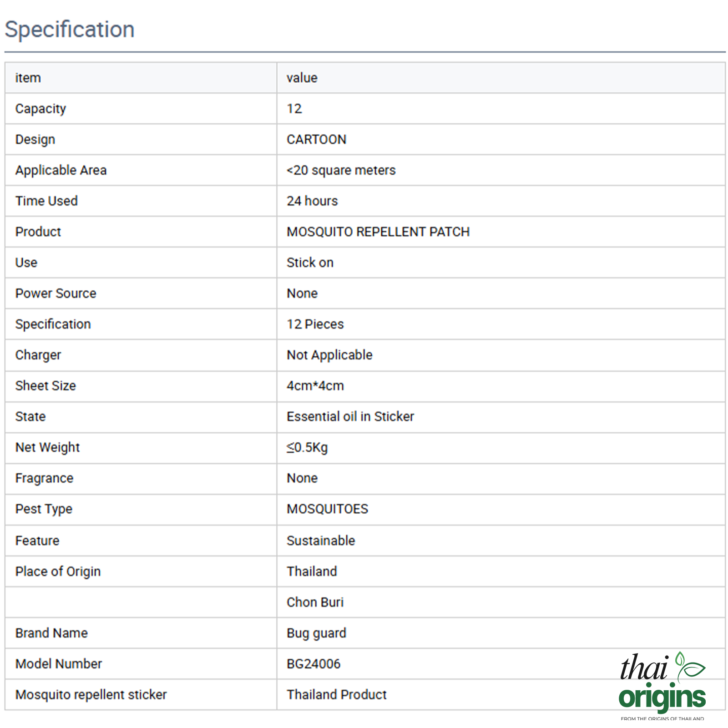Click the Power Source row label

click(56, 293)
